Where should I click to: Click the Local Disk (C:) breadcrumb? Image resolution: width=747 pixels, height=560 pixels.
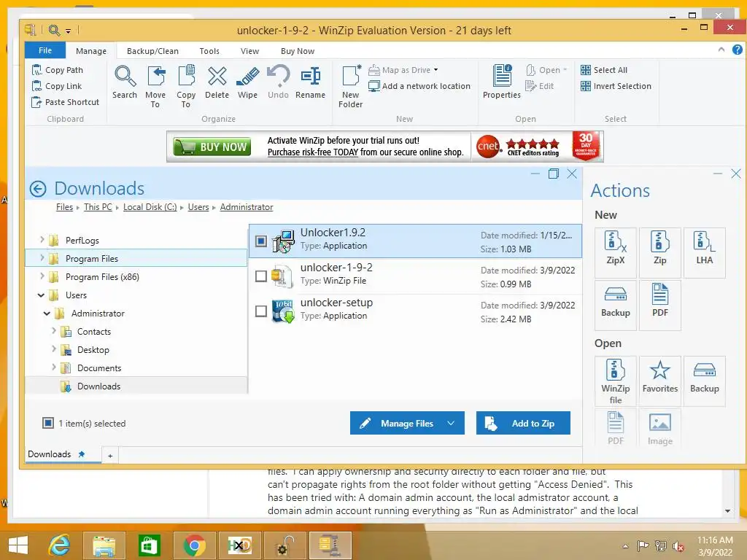point(150,207)
